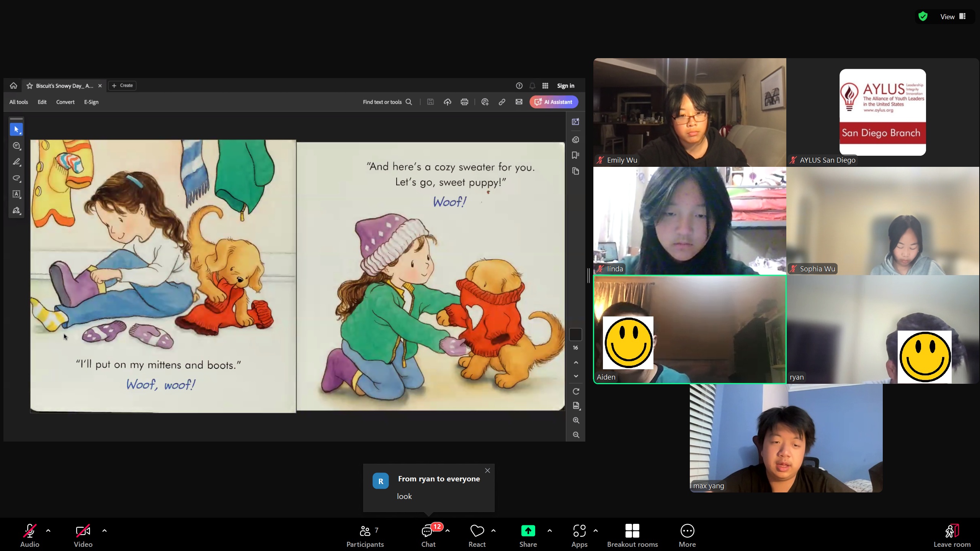Image resolution: width=980 pixels, height=551 pixels.
Task: Open the Edit menu in Acrobat
Action: [42, 102]
